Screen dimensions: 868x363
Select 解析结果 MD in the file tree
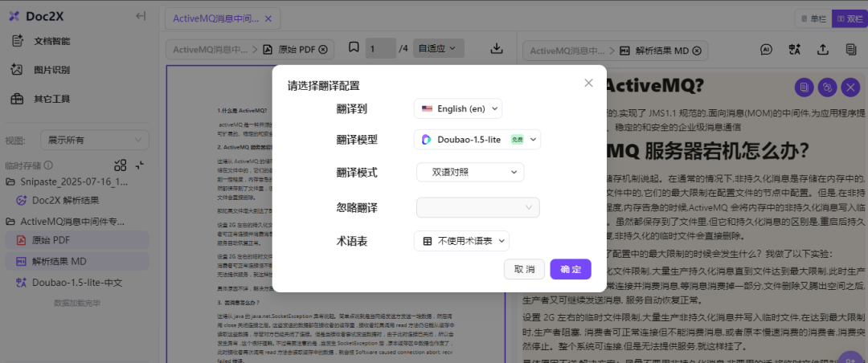click(x=77, y=261)
